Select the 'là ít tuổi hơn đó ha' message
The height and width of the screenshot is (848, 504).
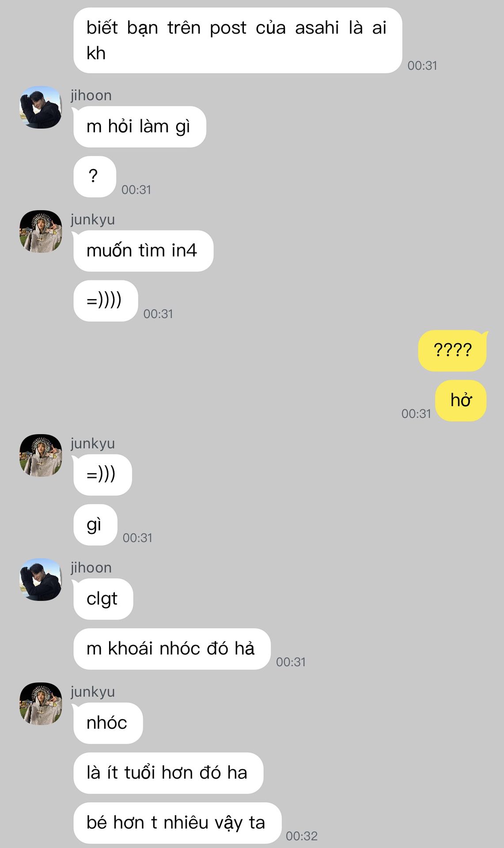tap(168, 773)
